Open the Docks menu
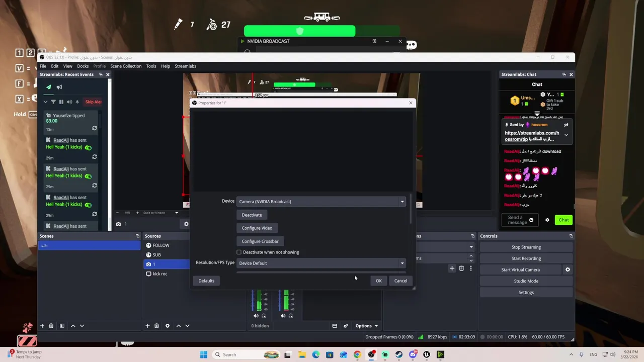This screenshot has width=644, height=362. 83,66
